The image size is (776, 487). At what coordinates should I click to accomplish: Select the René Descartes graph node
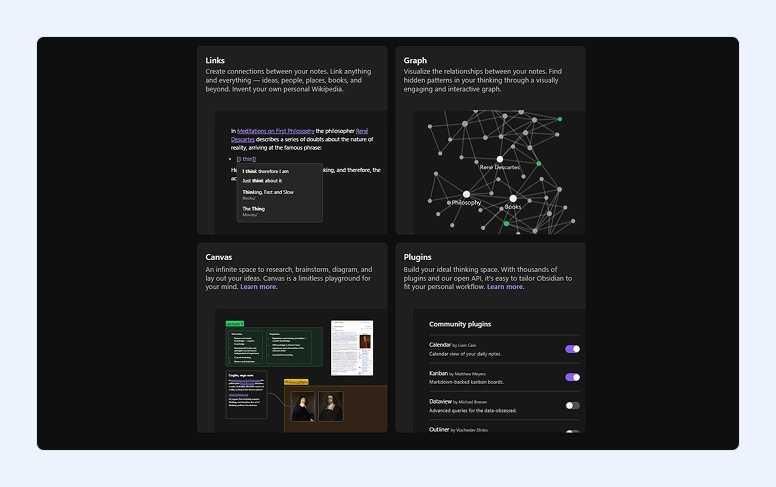click(x=499, y=159)
